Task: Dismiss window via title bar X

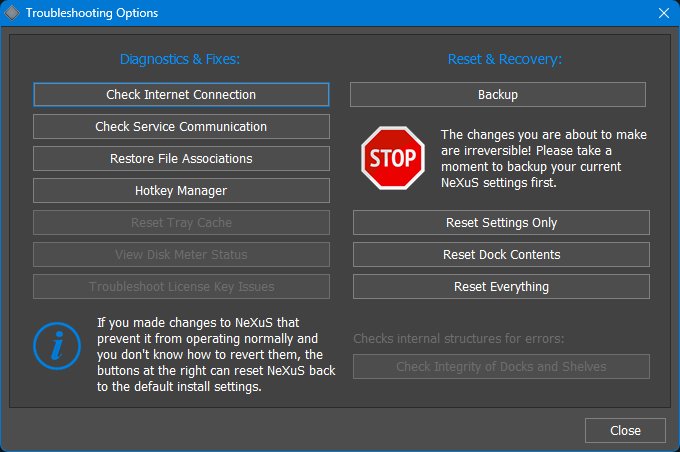Action: (664, 13)
